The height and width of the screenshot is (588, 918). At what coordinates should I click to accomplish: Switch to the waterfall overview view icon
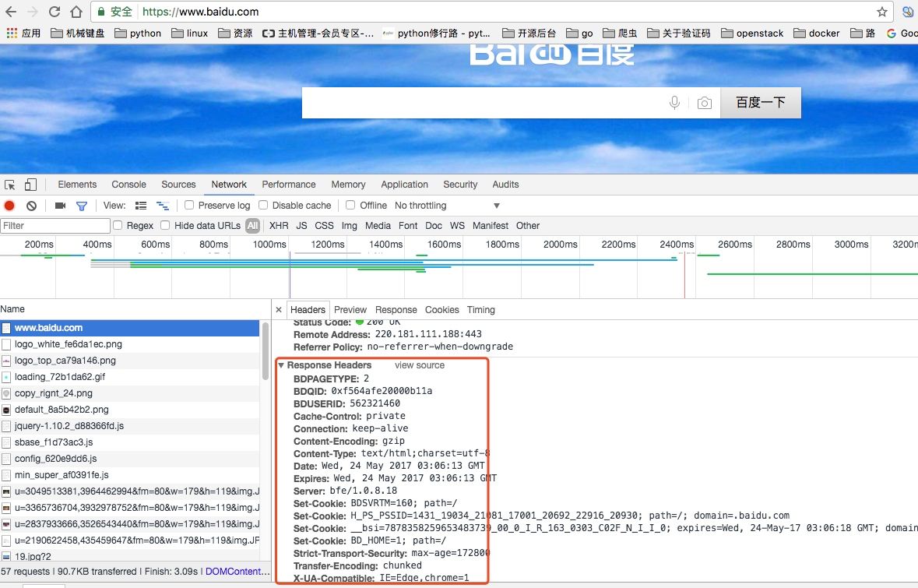click(x=163, y=206)
